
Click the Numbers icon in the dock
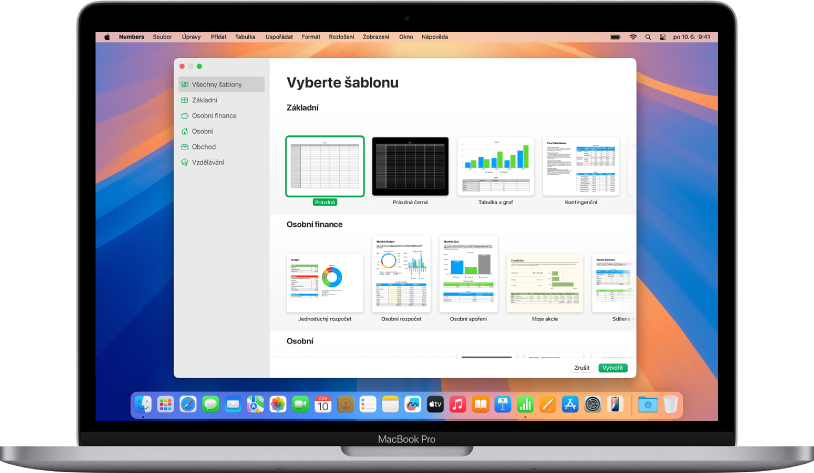click(525, 404)
